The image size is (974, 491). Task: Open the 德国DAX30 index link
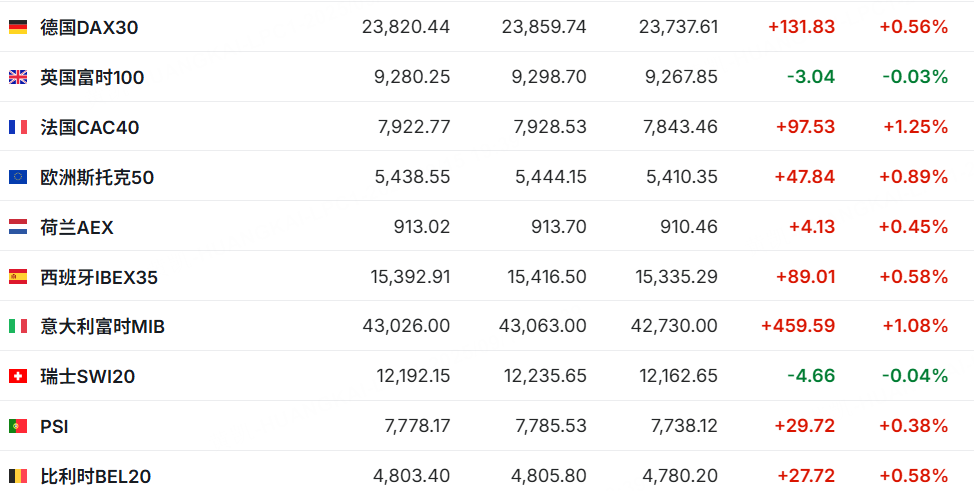pyautogui.click(x=89, y=27)
